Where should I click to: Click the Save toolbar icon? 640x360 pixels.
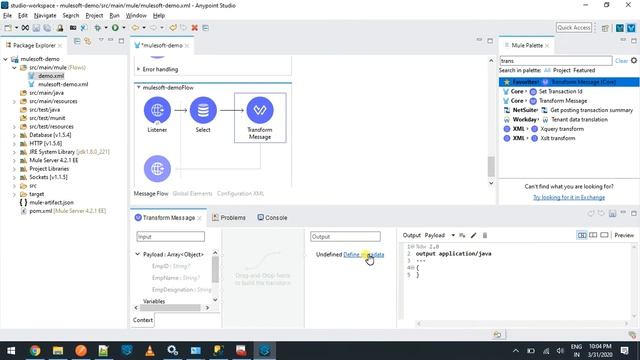click(x=36, y=28)
